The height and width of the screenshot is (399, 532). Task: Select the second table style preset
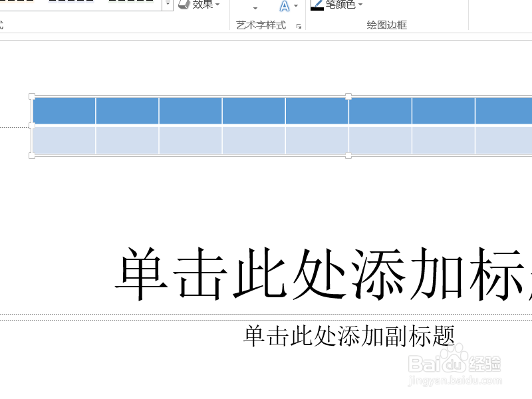(70, 3)
